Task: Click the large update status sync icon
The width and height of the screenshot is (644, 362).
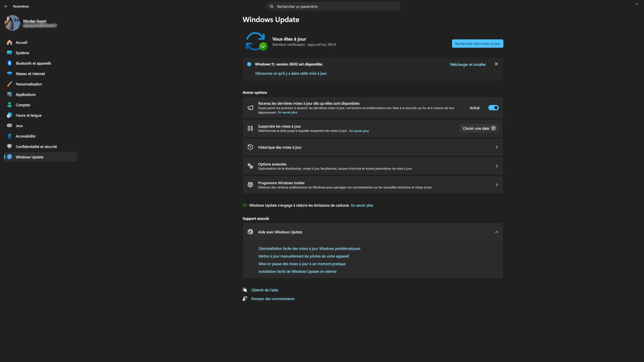Action: tap(256, 41)
